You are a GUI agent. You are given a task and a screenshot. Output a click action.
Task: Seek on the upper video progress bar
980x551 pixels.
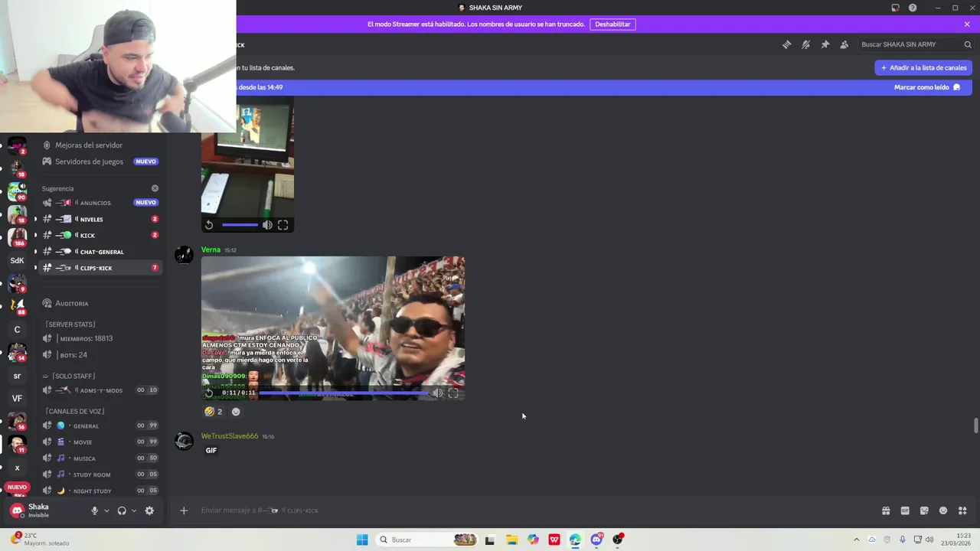click(x=240, y=225)
